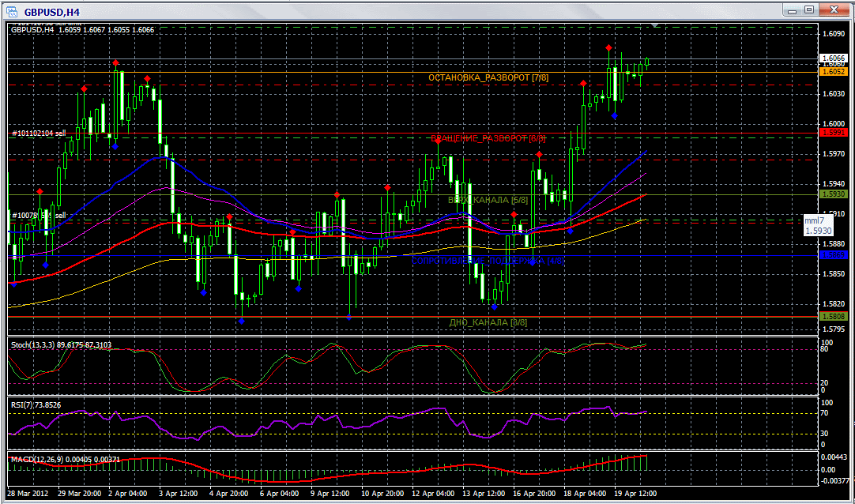Click the '10 Apr 20:00' time label

point(382,493)
